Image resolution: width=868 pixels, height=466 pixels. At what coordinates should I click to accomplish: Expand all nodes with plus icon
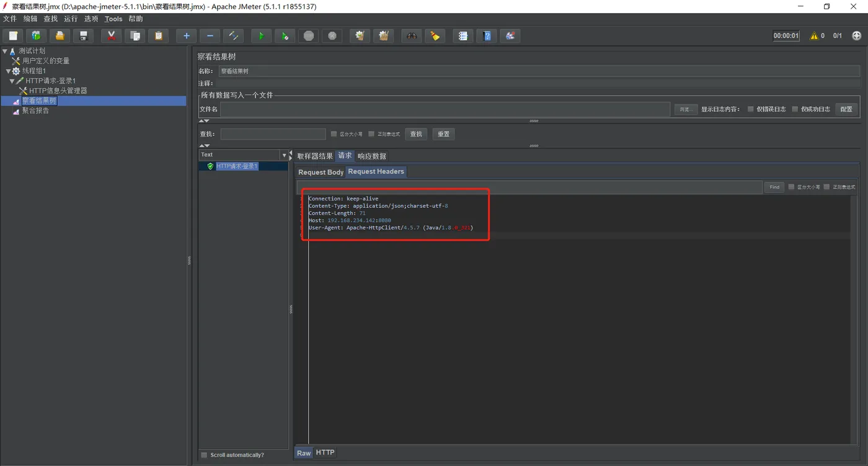[x=186, y=36]
